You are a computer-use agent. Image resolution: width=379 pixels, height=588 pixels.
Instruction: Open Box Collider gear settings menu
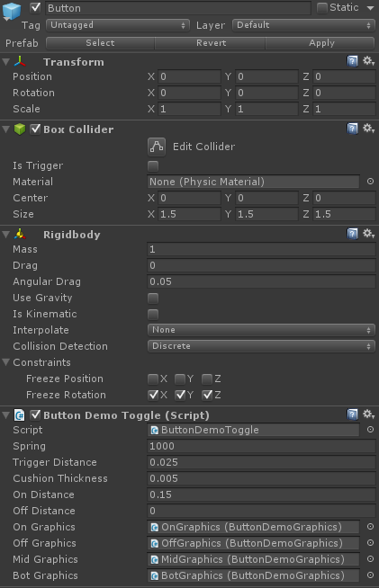pyautogui.click(x=368, y=129)
